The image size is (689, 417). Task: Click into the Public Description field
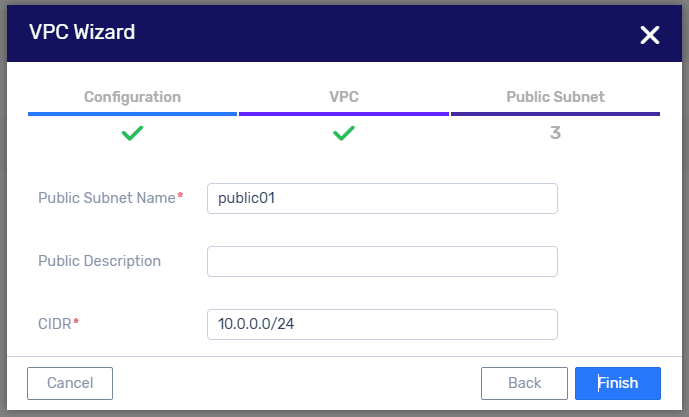pyautogui.click(x=382, y=261)
